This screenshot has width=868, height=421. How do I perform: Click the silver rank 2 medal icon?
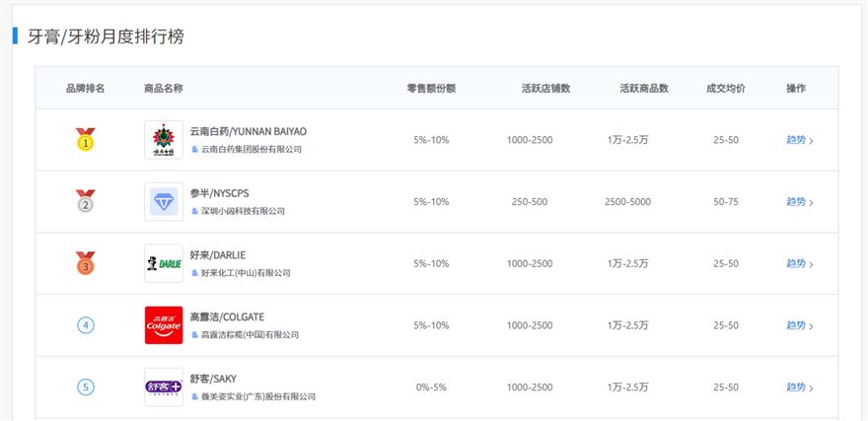(86, 202)
